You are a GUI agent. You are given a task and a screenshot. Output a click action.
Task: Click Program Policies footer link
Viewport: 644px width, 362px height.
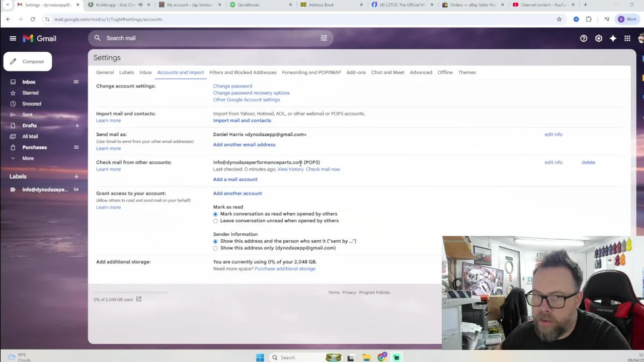[x=374, y=293]
